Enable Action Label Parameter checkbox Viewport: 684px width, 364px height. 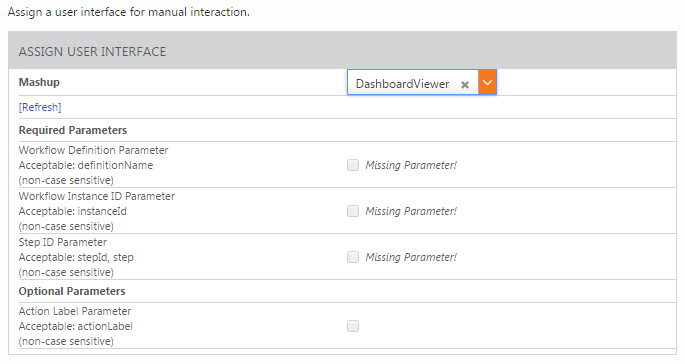tap(353, 326)
